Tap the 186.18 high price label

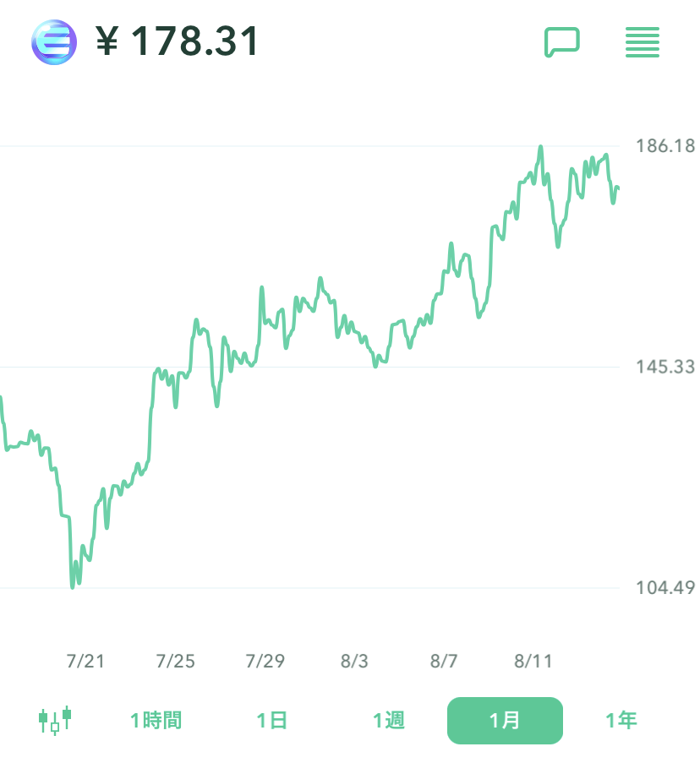665,146
